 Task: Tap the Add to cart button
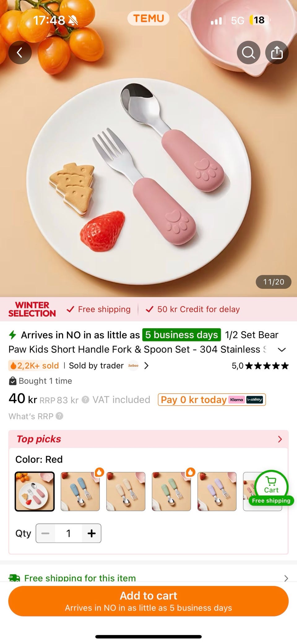coord(148,601)
